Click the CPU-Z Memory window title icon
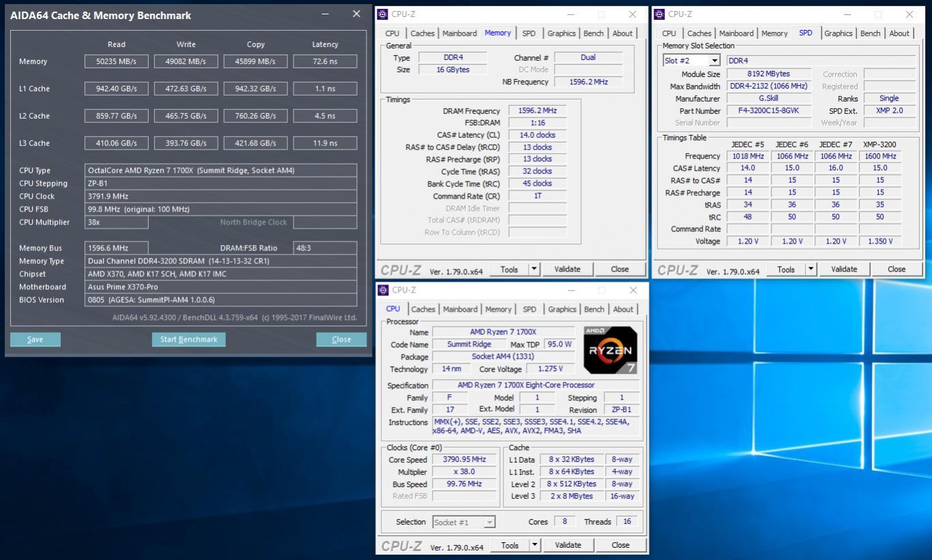Image resolution: width=932 pixels, height=560 pixels. tap(383, 14)
